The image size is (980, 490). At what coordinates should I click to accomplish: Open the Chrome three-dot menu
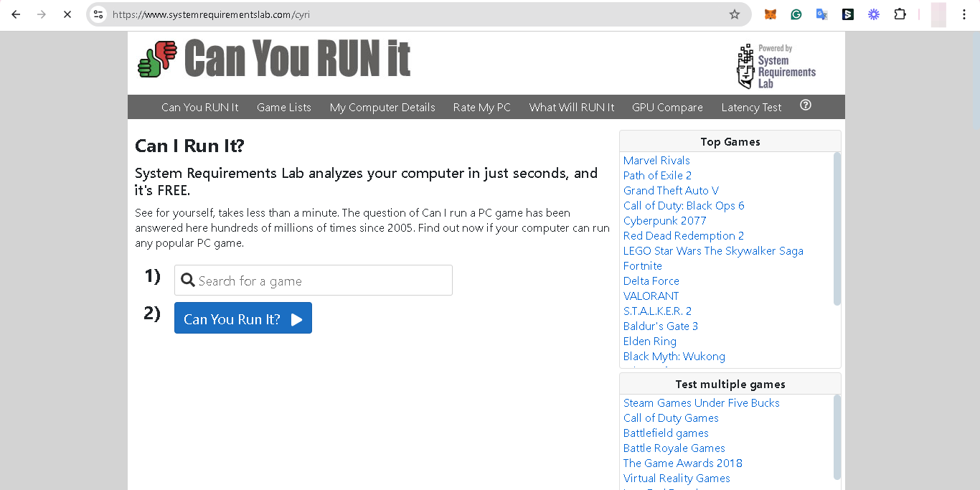pos(964,14)
